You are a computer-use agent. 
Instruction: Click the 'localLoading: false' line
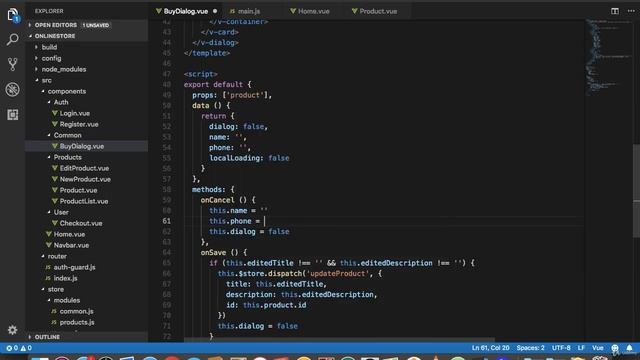point(249,158)
